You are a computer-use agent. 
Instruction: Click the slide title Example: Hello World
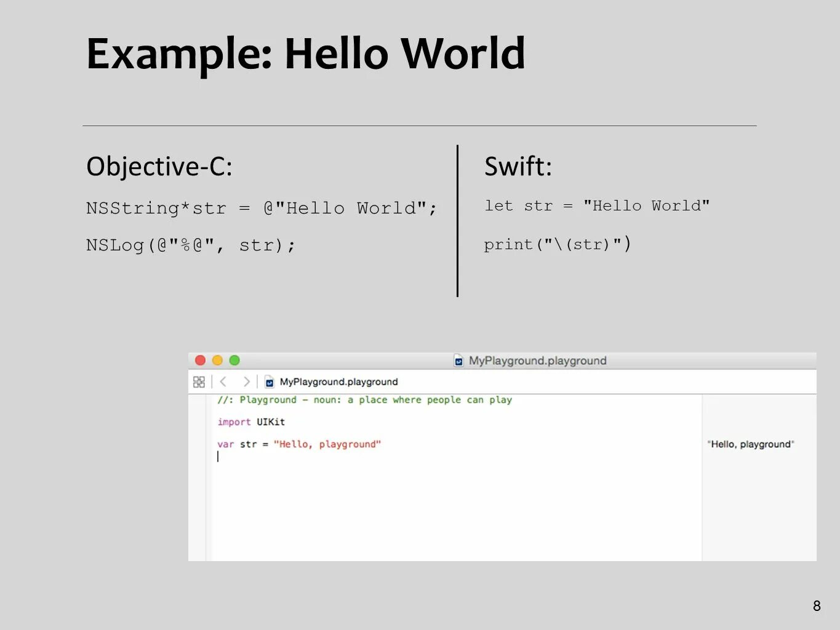pos(306,54)
